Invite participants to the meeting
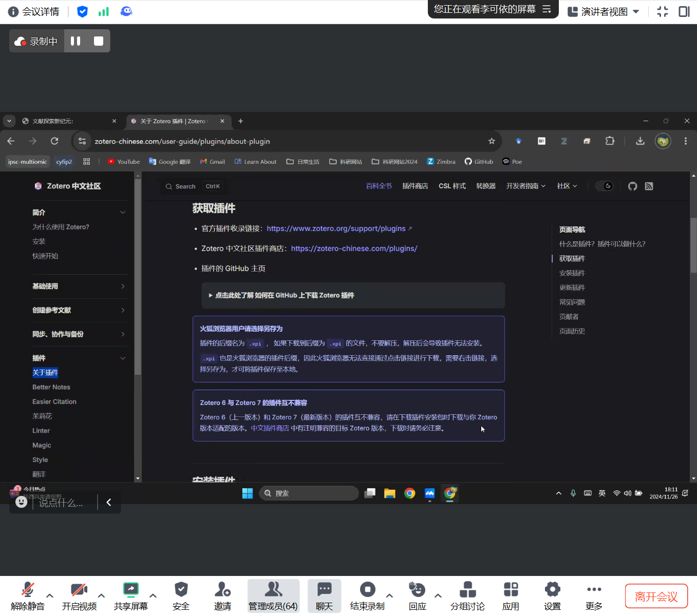 222,596
